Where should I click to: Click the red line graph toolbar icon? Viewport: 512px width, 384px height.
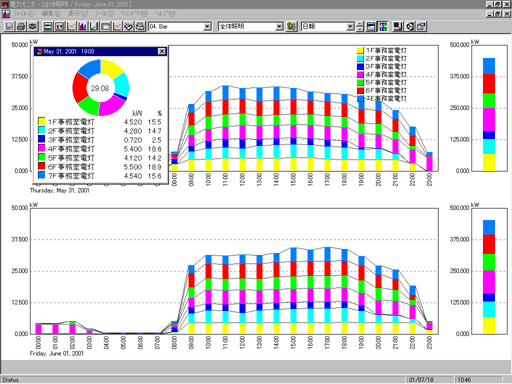tap(71, 26)
